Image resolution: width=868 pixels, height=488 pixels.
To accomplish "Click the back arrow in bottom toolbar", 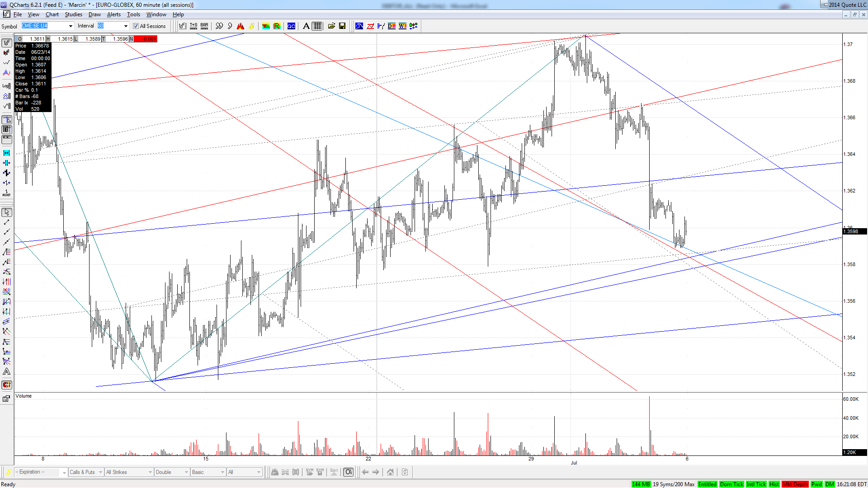I will tap(365, 472).
